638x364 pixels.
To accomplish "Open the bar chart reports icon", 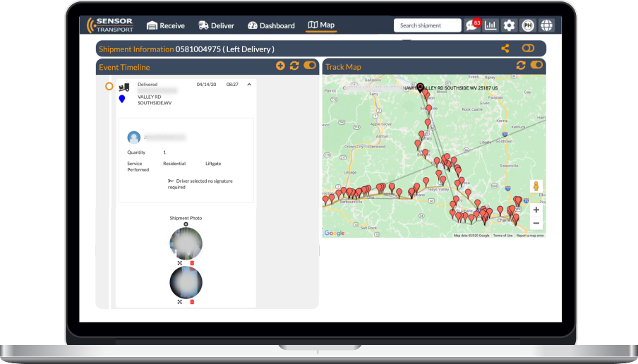I will [x=490, y=25].
